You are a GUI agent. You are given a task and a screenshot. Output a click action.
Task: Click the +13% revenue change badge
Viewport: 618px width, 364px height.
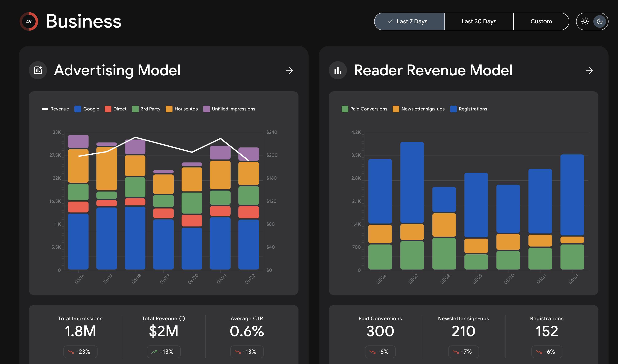click(x=163, y=352)
